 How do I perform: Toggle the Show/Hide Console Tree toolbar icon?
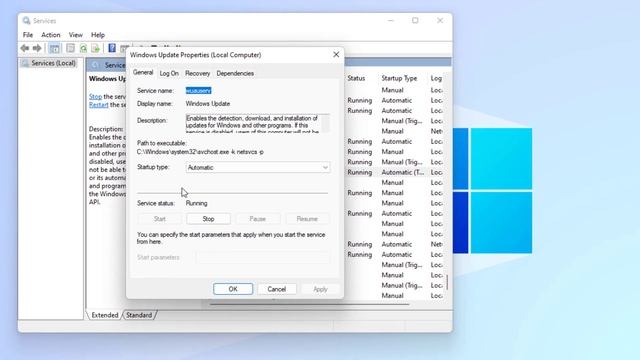pos(54,48)
